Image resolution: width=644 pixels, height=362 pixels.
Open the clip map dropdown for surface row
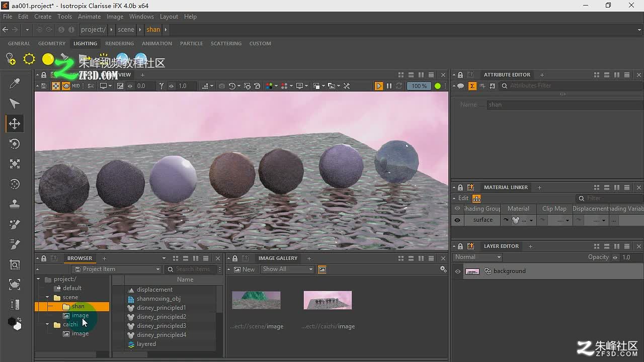tap(568, 220)
